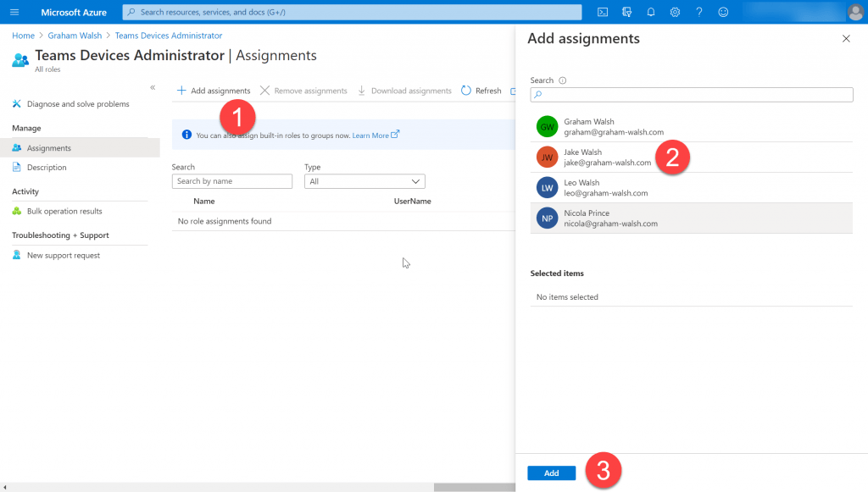Sort by the UserName column header
This screenshot has height=492, width=868.
coord(413,202)
